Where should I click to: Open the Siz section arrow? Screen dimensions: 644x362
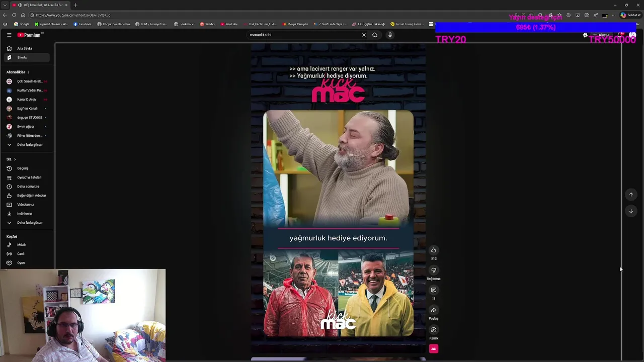(15, 159)
